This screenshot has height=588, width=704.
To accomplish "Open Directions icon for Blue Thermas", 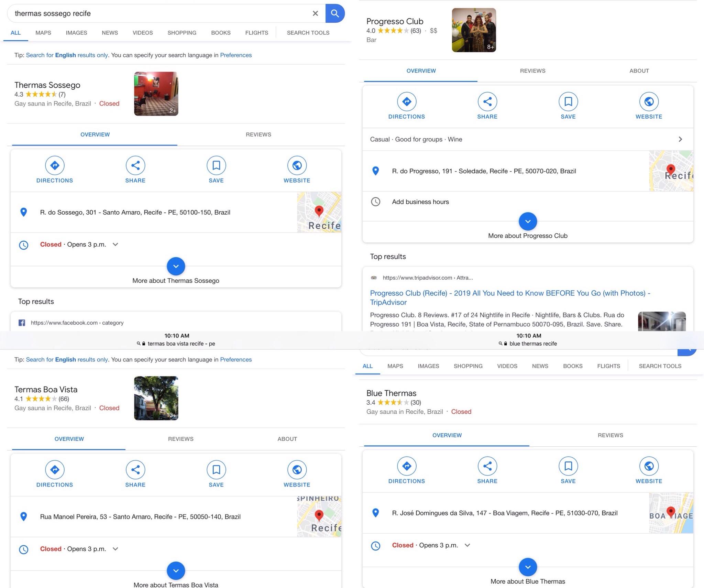I will coord(407,466).
